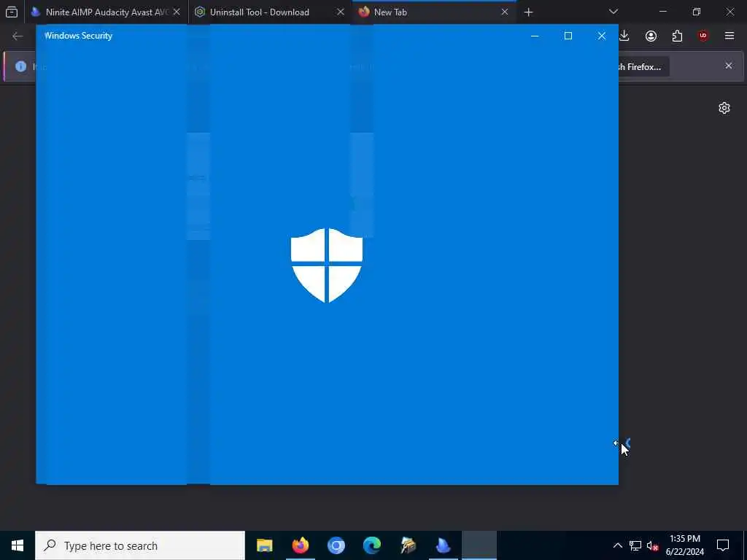Show hidden system tray icons
The height and width of the screenshot is (560, 747).
(617, 545)
